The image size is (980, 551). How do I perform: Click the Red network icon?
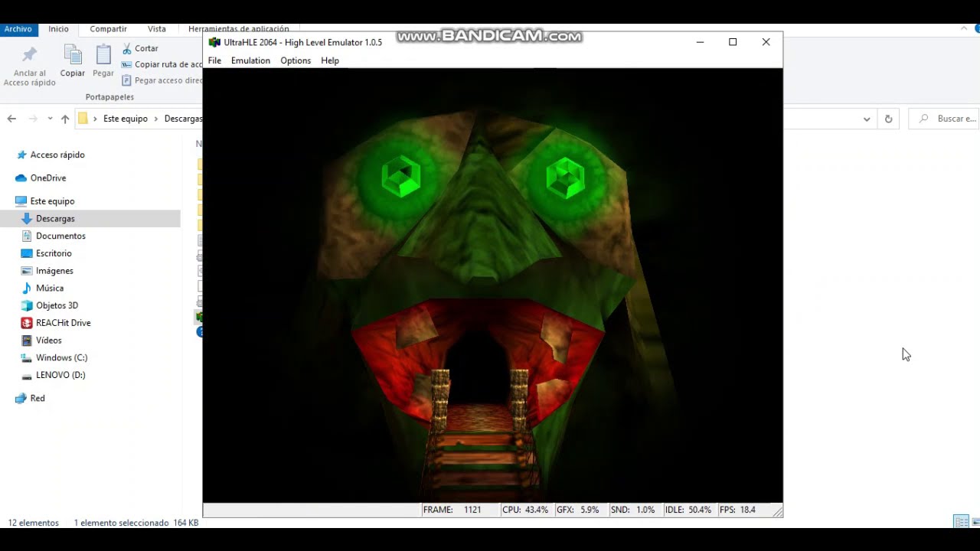click(x=21, y=398)
